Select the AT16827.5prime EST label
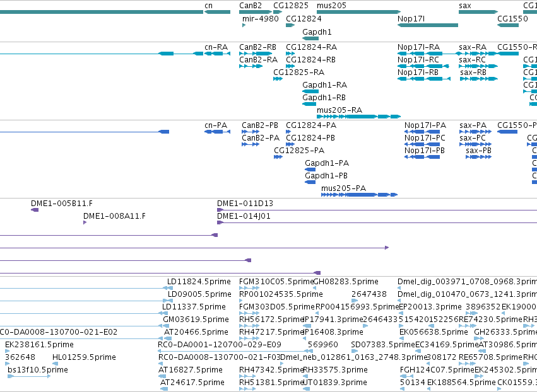537x392 pixels. pyautogui.click(x=191, y=370)
